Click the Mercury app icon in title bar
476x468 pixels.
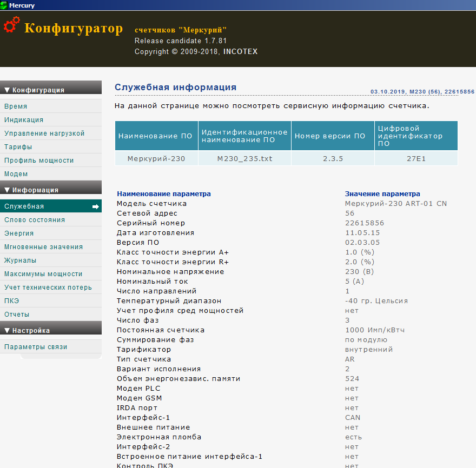tap(4, 5)
